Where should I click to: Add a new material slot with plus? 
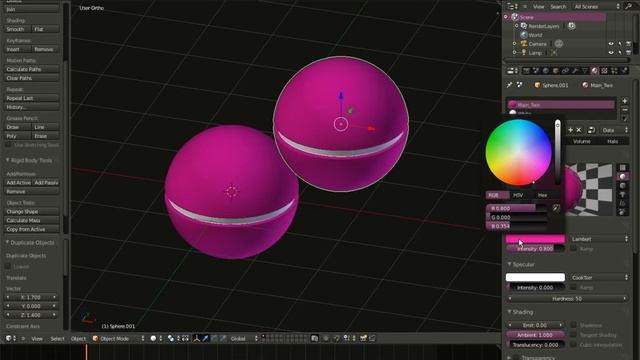click(624, 100)
